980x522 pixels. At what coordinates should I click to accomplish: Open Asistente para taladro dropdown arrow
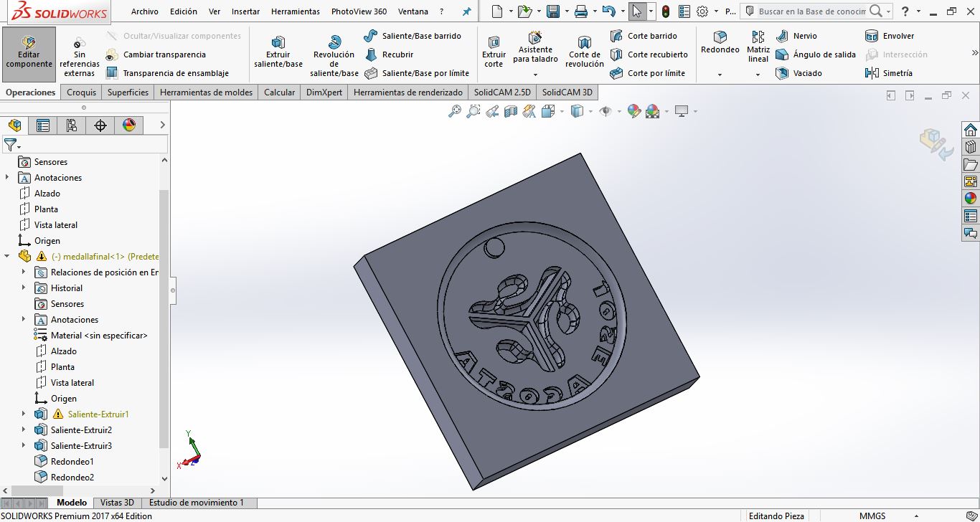535,75
